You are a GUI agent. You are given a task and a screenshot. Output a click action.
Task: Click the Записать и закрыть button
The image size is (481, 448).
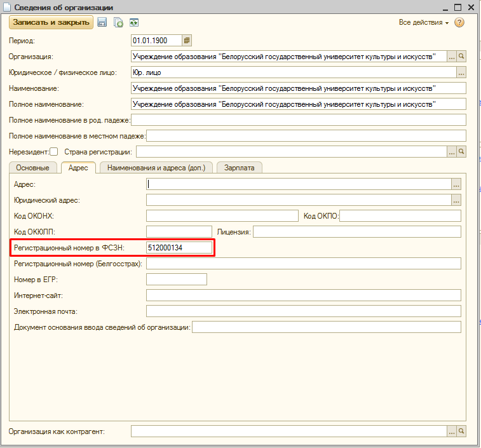[x=51, y=22]
